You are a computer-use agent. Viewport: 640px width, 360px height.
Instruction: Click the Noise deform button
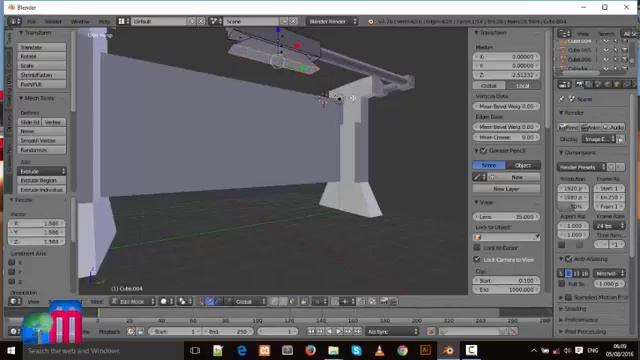42,131
